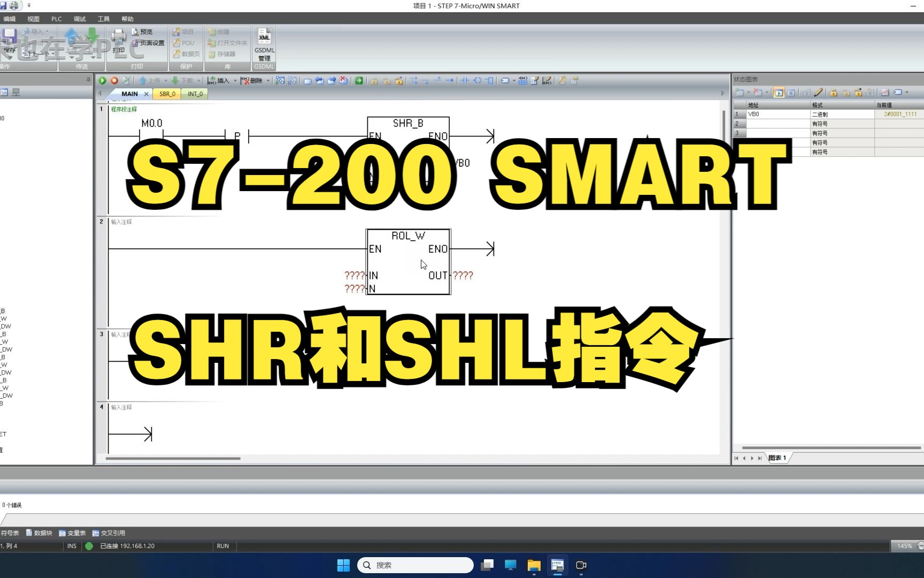Click the compile icon next to STOP
The image size is (924, 578).
pos(126,80)
